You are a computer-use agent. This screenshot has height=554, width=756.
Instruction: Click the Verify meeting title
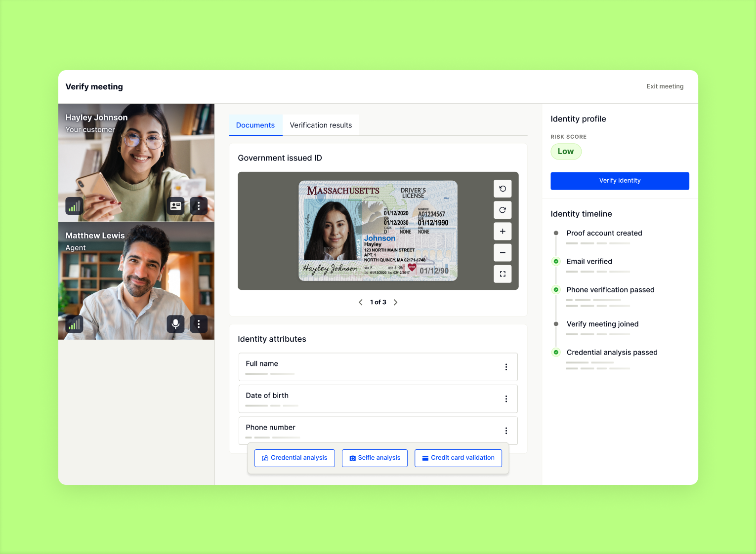(94, 87)
